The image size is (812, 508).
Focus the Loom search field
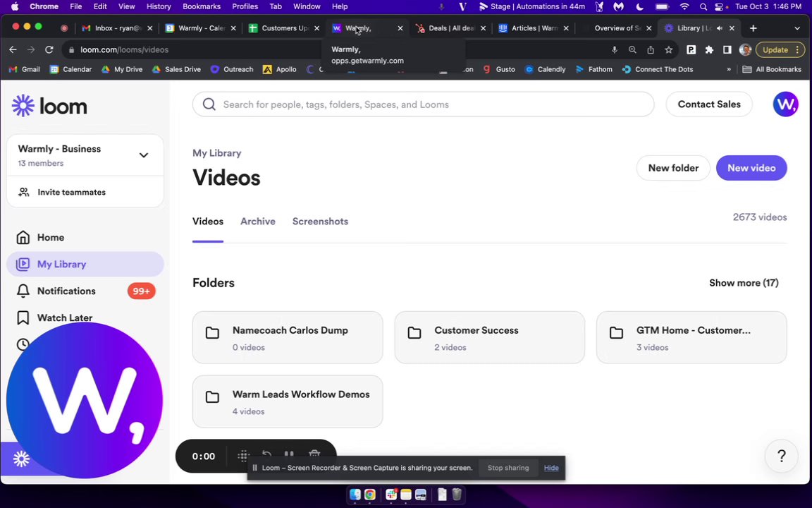(x=423, y=104)
